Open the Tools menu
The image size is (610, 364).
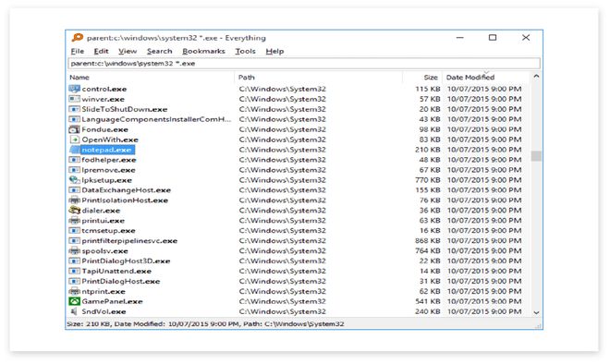245,52
